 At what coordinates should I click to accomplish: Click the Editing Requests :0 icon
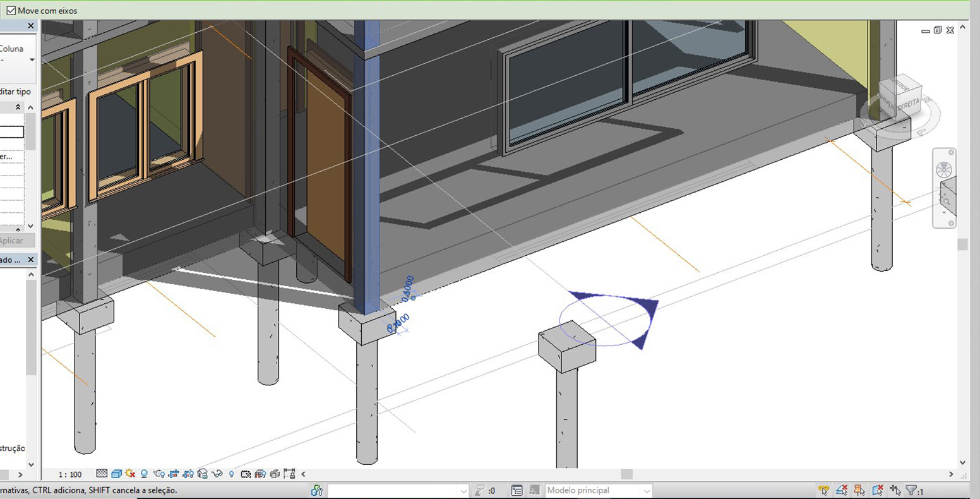tap(484, 490)
